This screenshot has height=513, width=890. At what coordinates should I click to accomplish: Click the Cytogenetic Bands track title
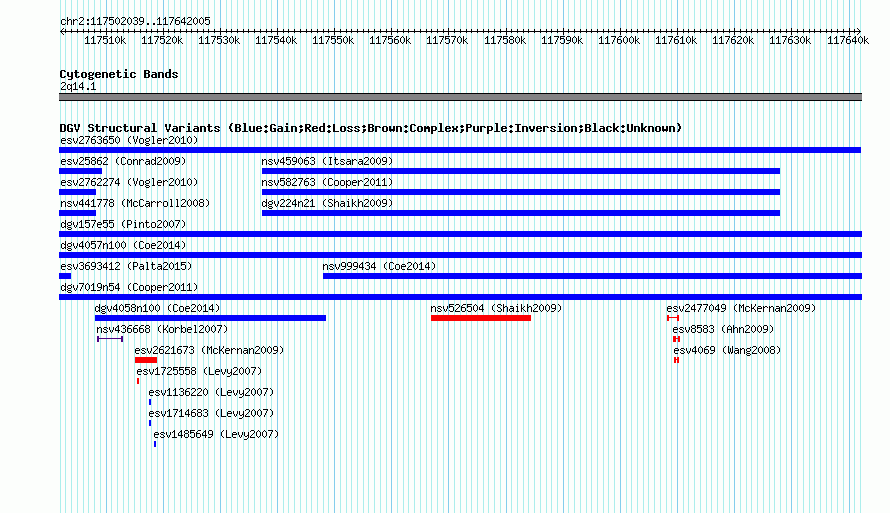(x=119, y=74)
